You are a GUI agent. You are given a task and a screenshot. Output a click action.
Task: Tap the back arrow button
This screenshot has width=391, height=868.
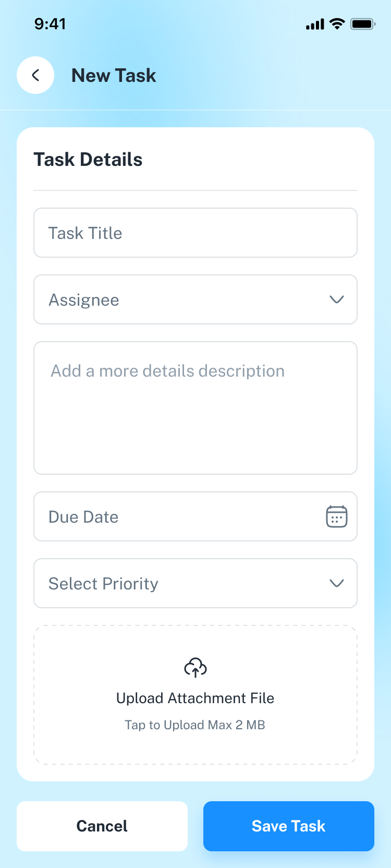coord(35,75)
